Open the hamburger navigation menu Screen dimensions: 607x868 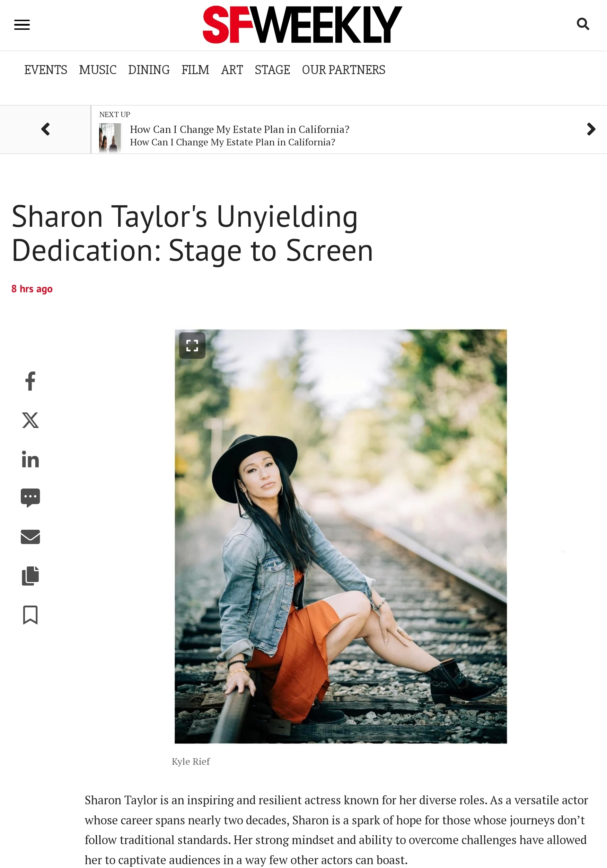tap(22, 25)
